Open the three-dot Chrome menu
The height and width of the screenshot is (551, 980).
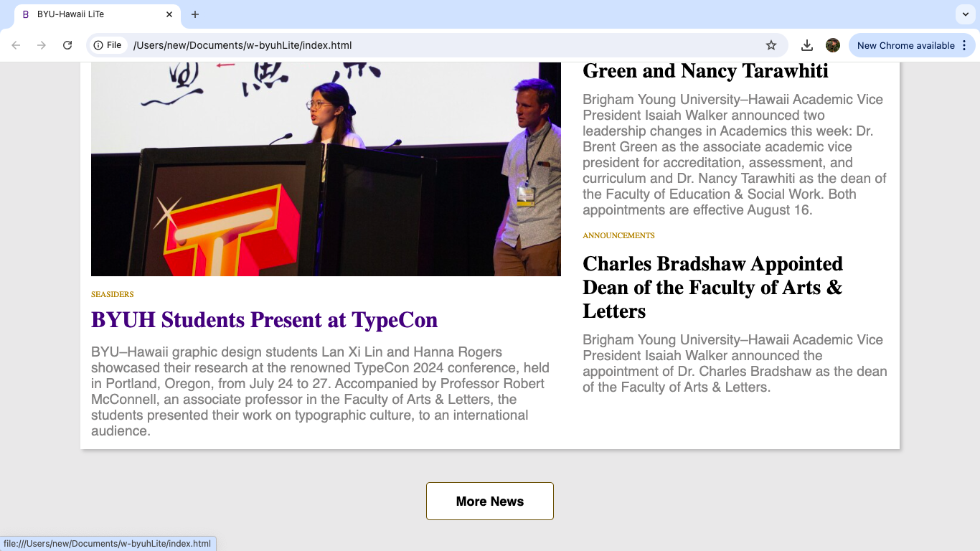click(x=964, y=45)
